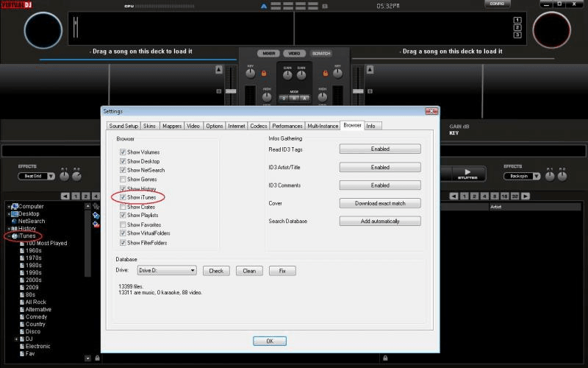Uncheck the Show iTunes checkbox
Image resolution: width=588 pixels, height=368 pixels.
(122, 197)
